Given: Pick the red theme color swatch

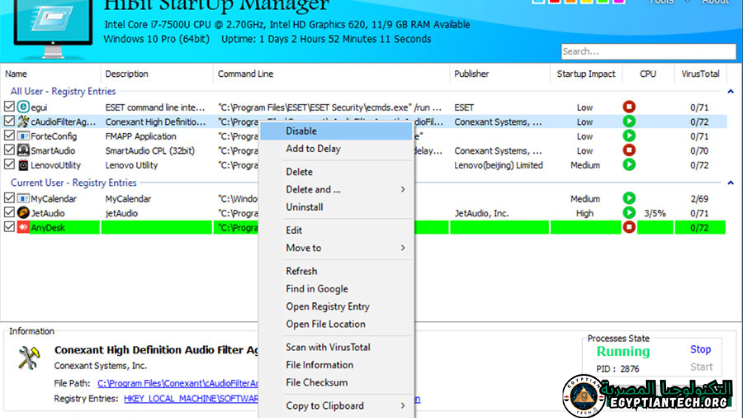Looking at the screenshot, I should click(556, 1).
